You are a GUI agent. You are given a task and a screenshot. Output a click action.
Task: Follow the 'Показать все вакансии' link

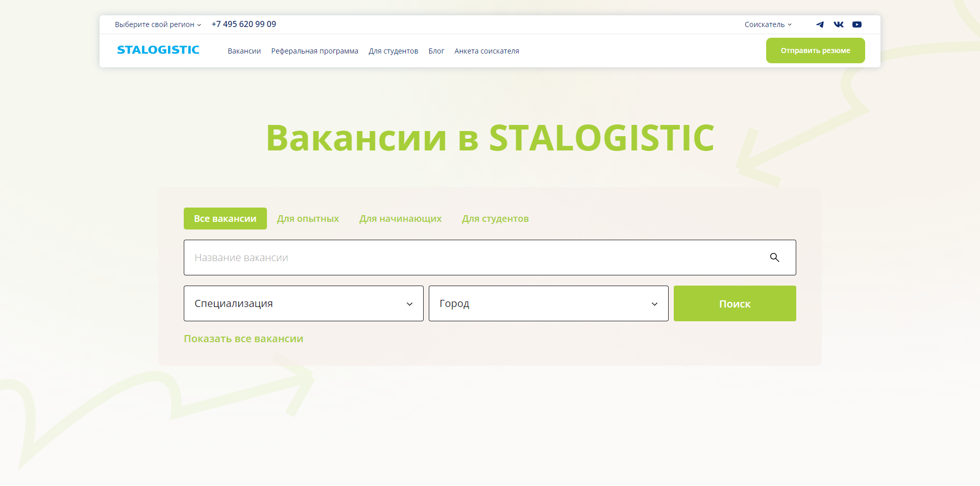pyautogui.click(x=243, y=339)
